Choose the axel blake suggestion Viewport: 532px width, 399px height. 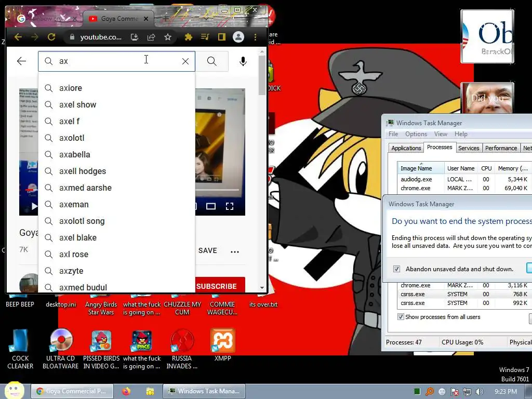tap(117, 237)
